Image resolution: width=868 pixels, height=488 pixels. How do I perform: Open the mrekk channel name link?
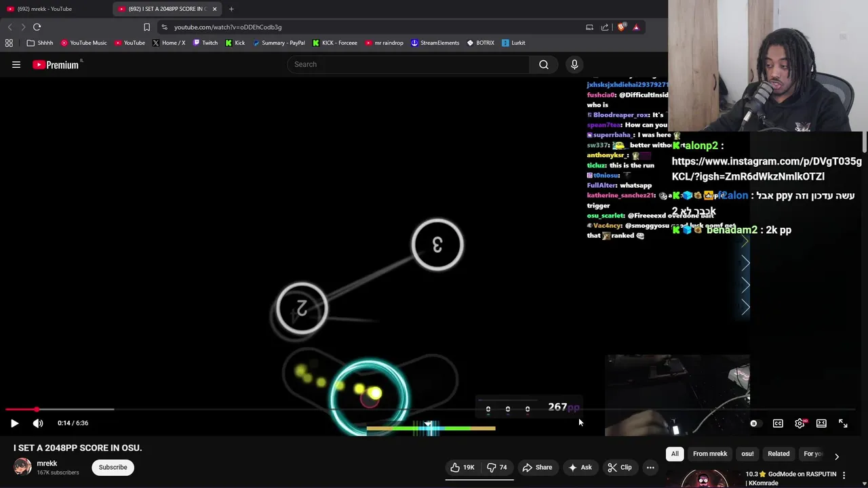coord(47,464)
